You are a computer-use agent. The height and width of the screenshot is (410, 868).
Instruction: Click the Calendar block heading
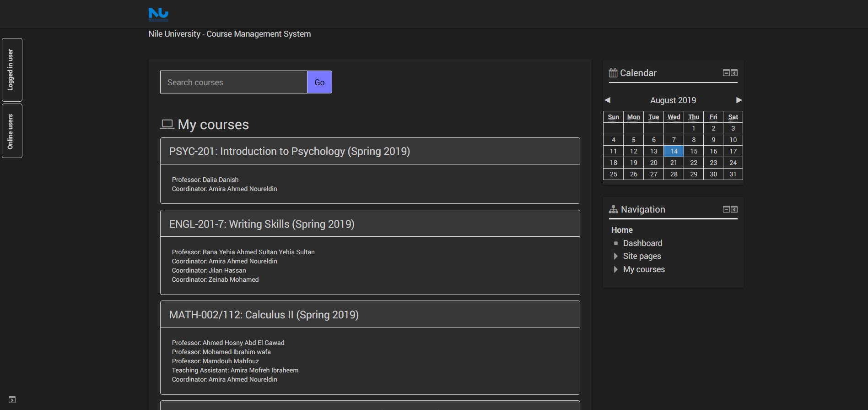coord(638,73)
